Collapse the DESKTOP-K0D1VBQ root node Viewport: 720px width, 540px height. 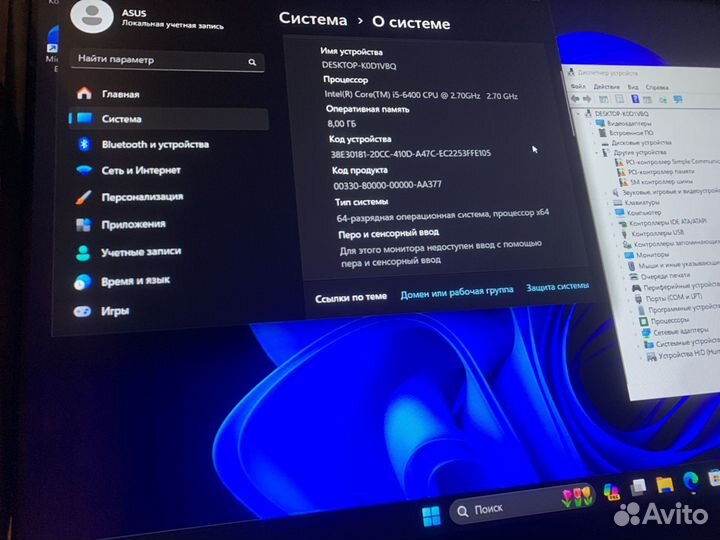coord(578,113)
